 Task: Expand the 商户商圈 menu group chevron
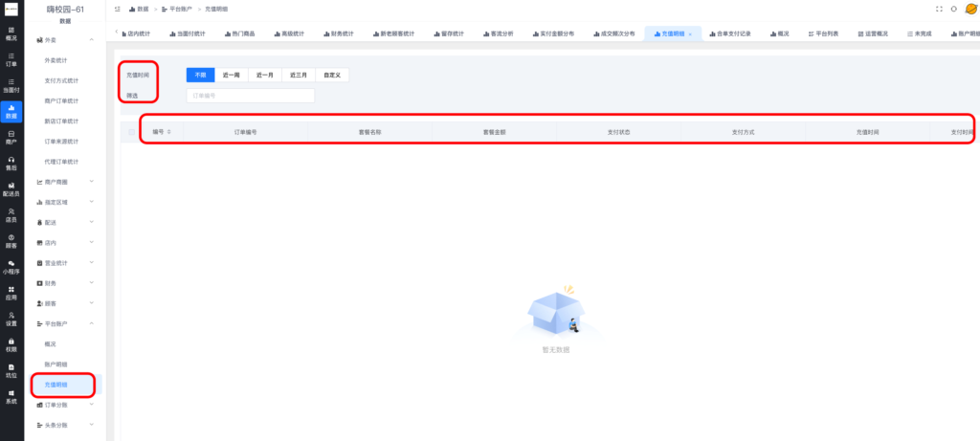click(92, 182)
